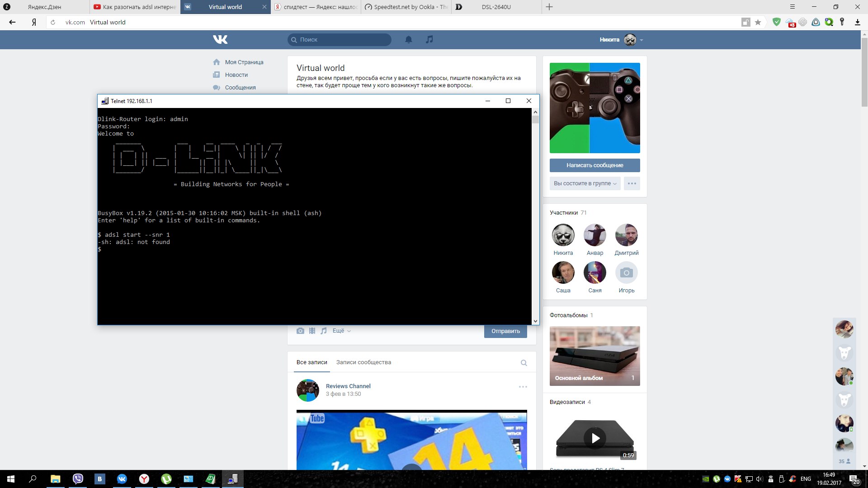Expand 'Вы состоите в группе' dropdown

point(585,183)
